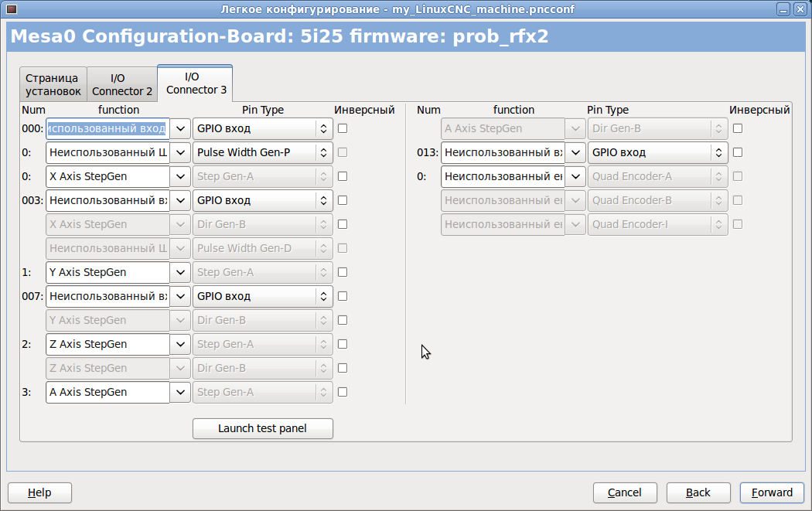
Task: Toggle Инверсный checkbox for row 000
Action: click(x=343, y=128)
